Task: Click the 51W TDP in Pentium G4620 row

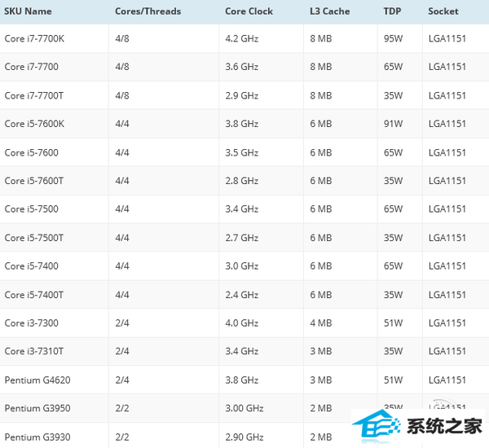Action: click(x=393, y=380)
